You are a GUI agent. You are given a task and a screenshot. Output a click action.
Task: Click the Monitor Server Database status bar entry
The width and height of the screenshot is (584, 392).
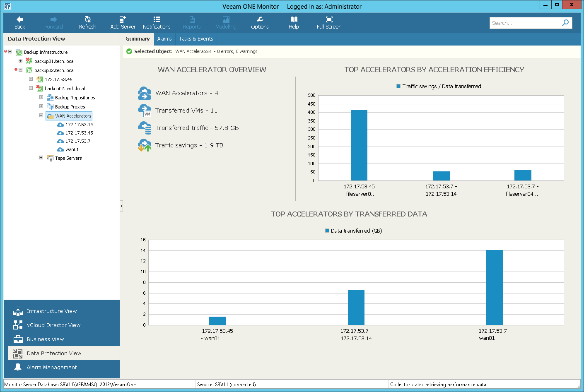[70, 385]
